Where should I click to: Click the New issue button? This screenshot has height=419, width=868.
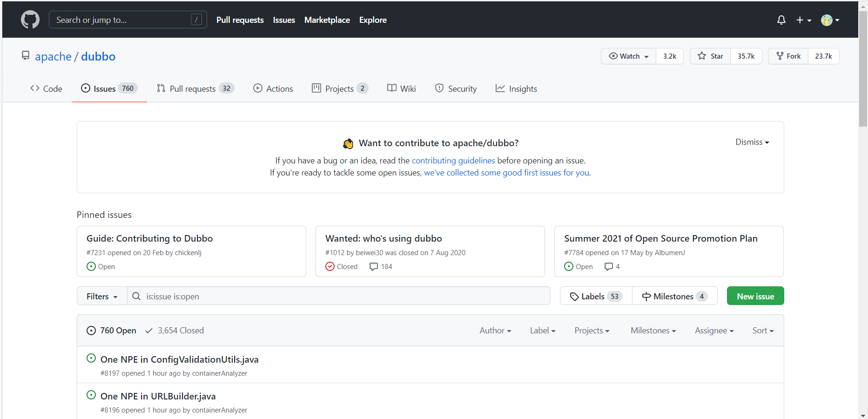coord(755,296)
